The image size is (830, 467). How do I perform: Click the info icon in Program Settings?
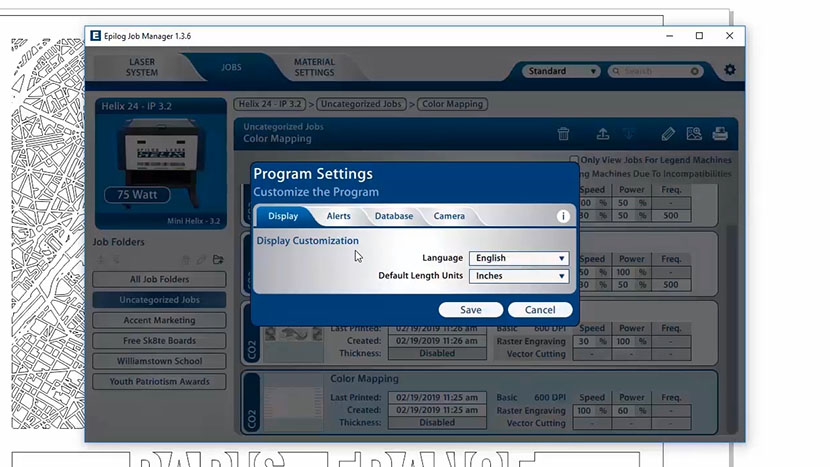(563, 216)
